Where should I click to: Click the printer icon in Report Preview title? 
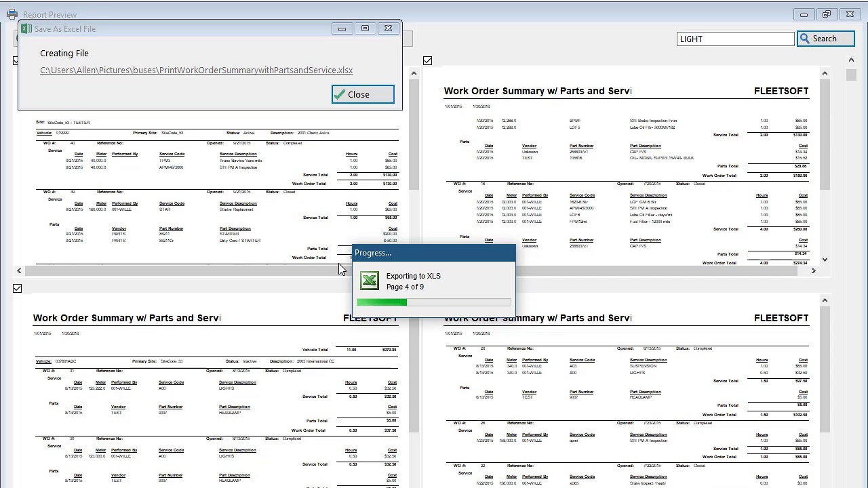click(x=12, y=14)
